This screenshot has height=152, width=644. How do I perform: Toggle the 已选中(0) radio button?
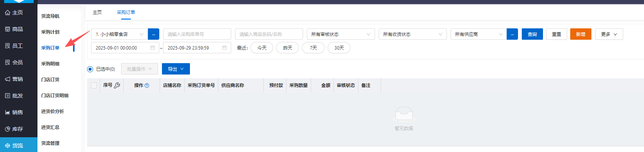coord(90,69)
